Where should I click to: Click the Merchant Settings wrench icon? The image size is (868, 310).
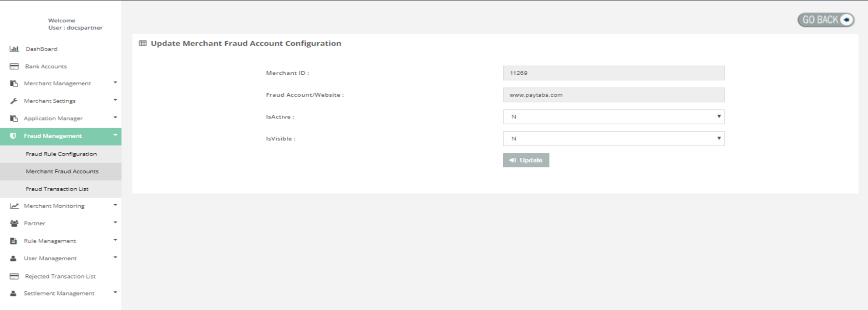[14, 101]
